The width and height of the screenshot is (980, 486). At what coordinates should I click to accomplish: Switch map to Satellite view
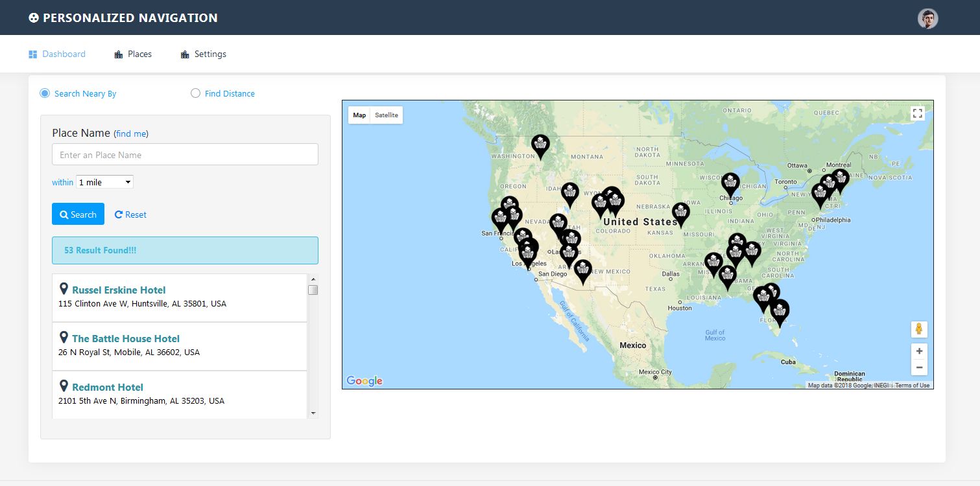tap(387, 115)
